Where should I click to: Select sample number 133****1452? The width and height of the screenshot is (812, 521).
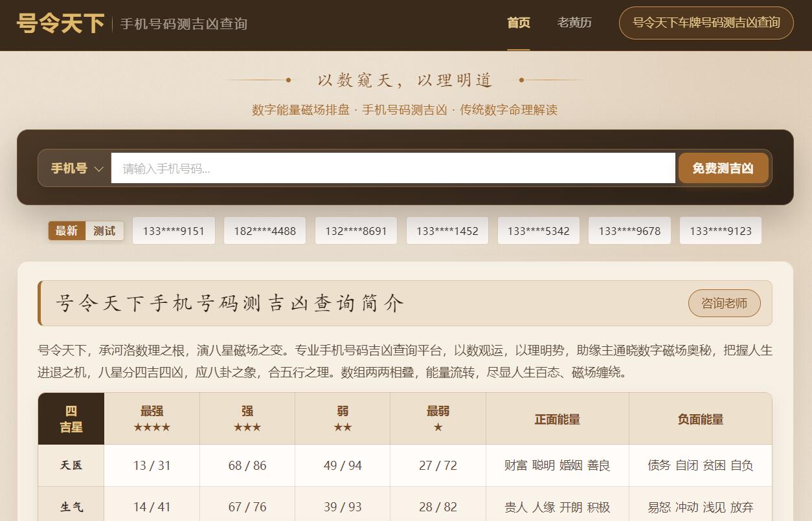447,231
